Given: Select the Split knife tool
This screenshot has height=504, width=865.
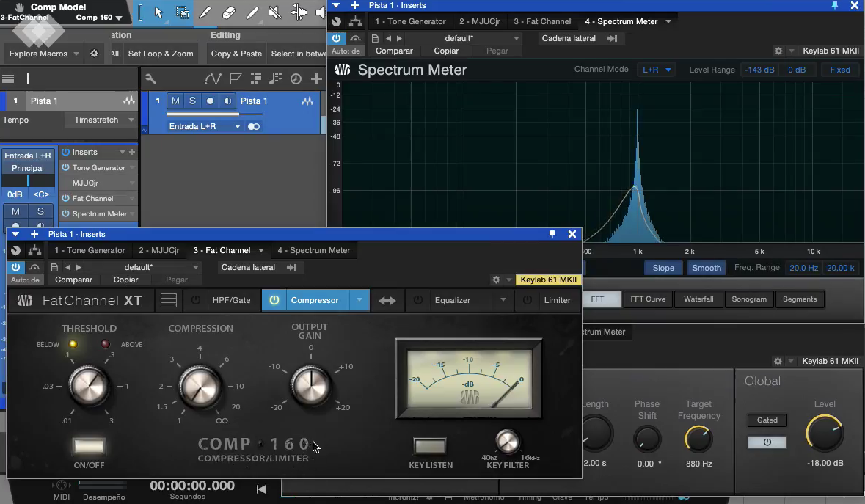Looking at the screenshot, I should point(205,12).
